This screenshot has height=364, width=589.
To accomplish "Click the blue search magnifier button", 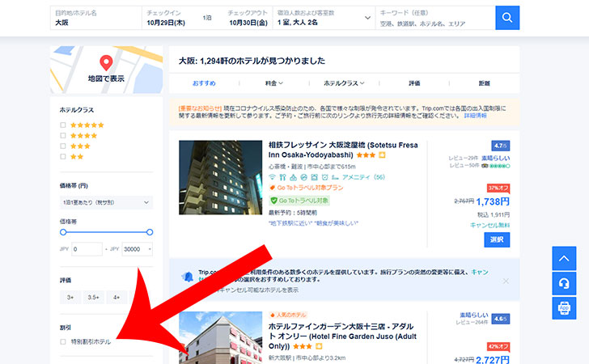I will [x=507, y=18].
